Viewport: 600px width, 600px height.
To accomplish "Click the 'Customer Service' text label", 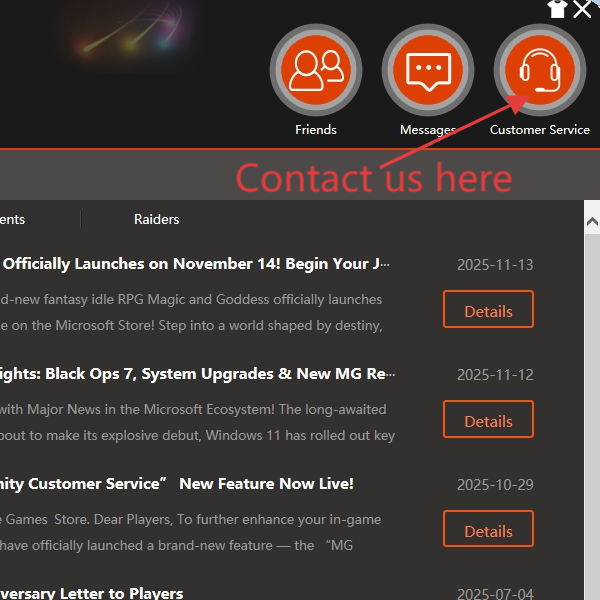I will click(x=540, y=130).
